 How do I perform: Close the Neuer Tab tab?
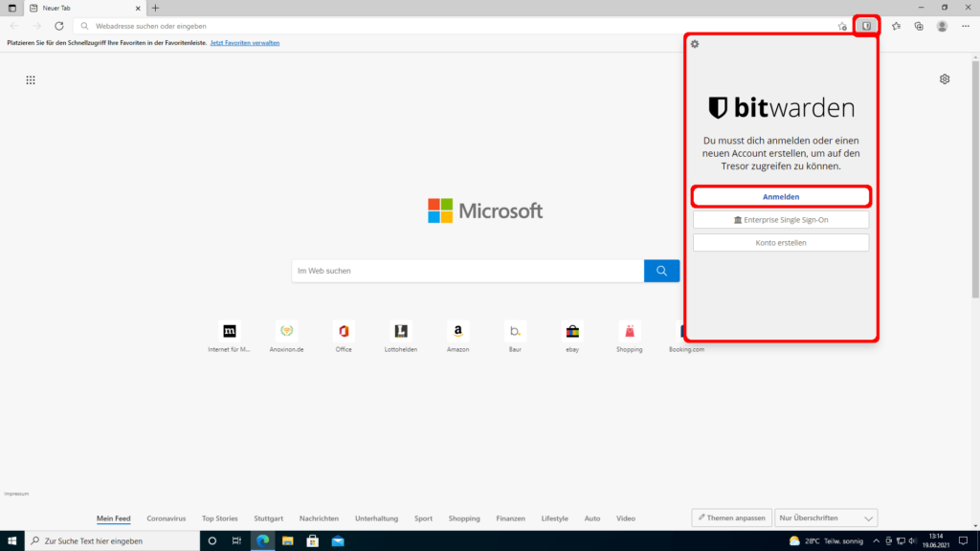click(x=138, y=8)
